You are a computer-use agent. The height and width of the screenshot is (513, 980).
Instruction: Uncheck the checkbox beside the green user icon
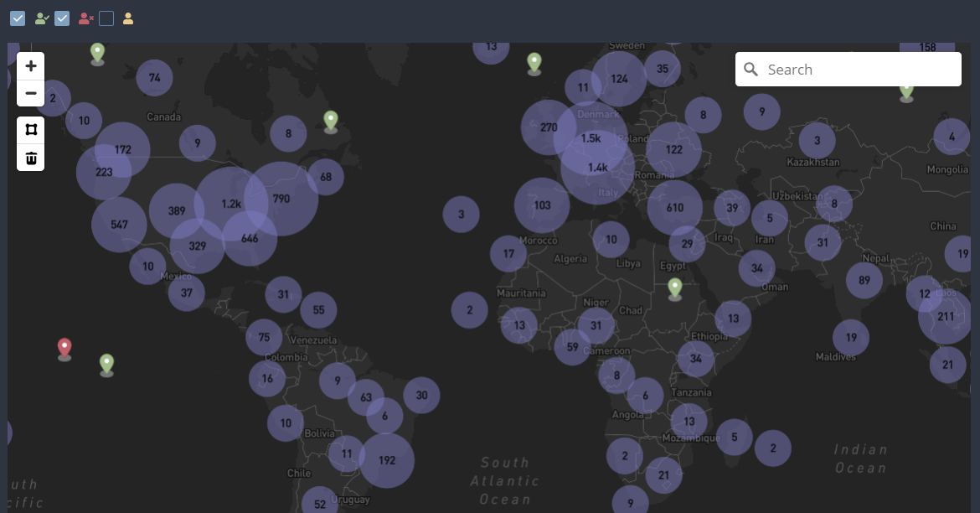(18, 18)
